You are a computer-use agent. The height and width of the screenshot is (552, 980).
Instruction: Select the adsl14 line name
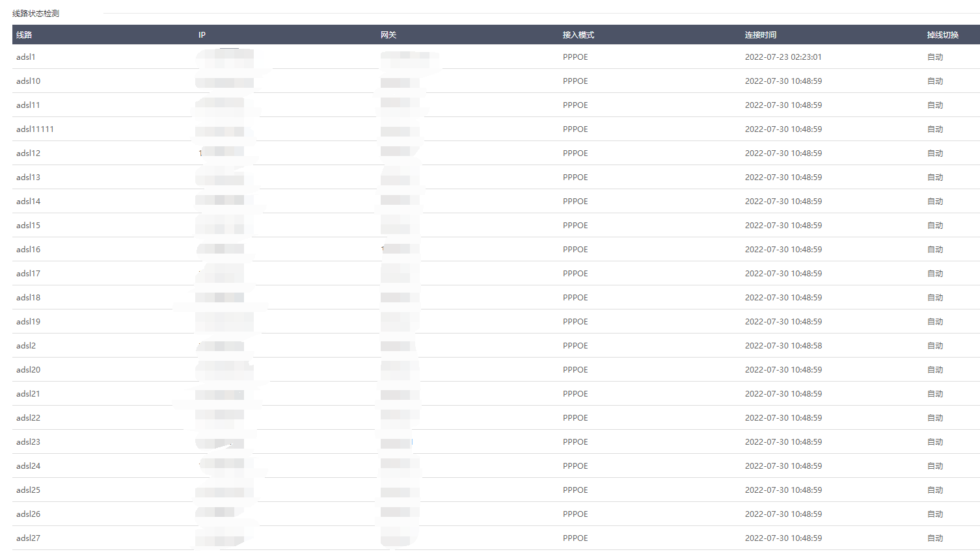pos(28,202)
